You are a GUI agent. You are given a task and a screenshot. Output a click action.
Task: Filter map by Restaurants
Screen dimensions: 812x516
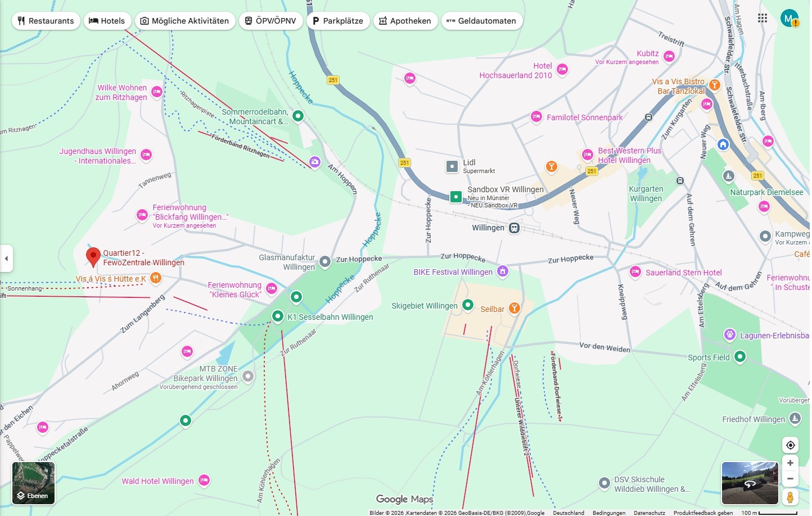click(x=46, y=21)
